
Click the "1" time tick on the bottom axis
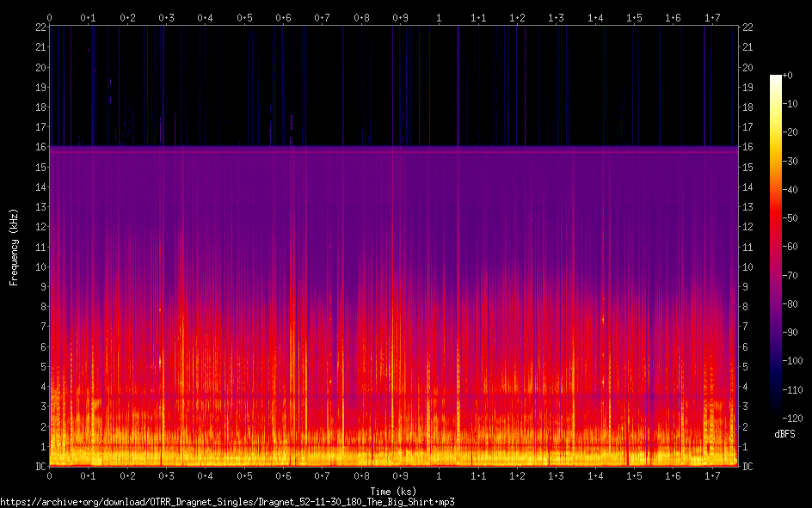pos(440,476)
